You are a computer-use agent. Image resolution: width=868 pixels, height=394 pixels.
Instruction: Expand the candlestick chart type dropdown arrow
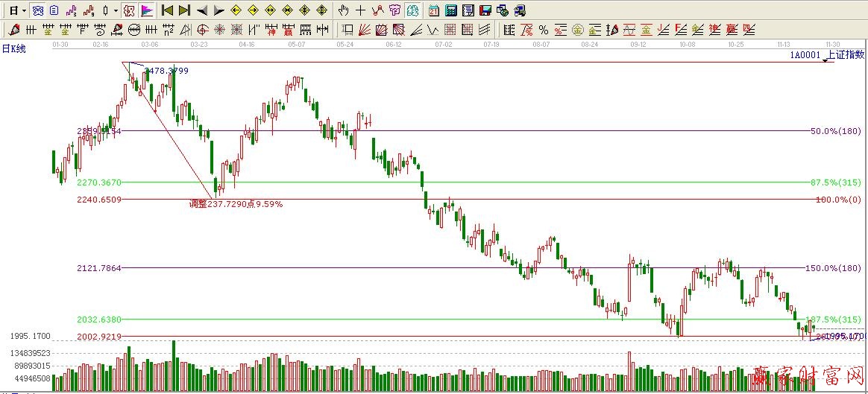pyautogui.click(x=116, y=10)
